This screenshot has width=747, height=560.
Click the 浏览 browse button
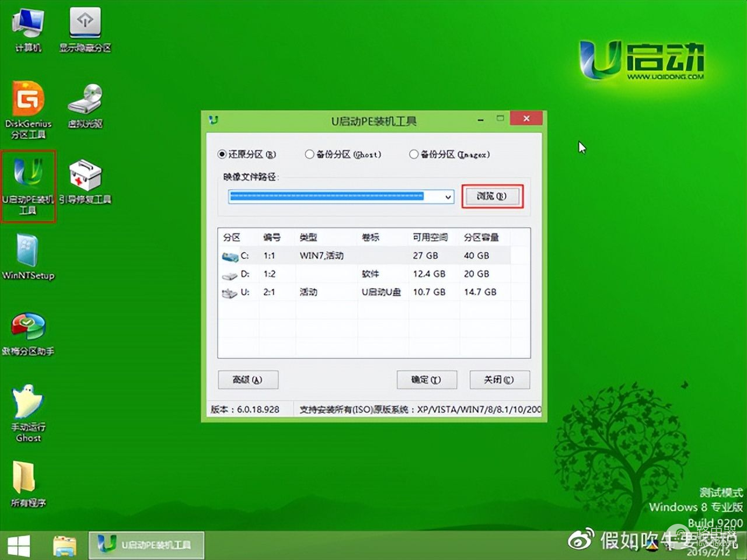[x=492, y=197]
